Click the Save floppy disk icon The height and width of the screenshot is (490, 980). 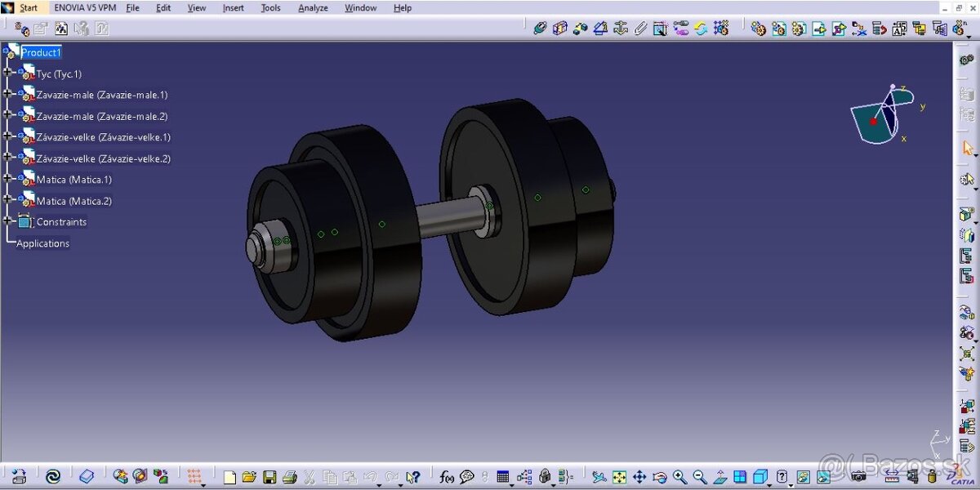pyautogui.click(x=269, y=477)
